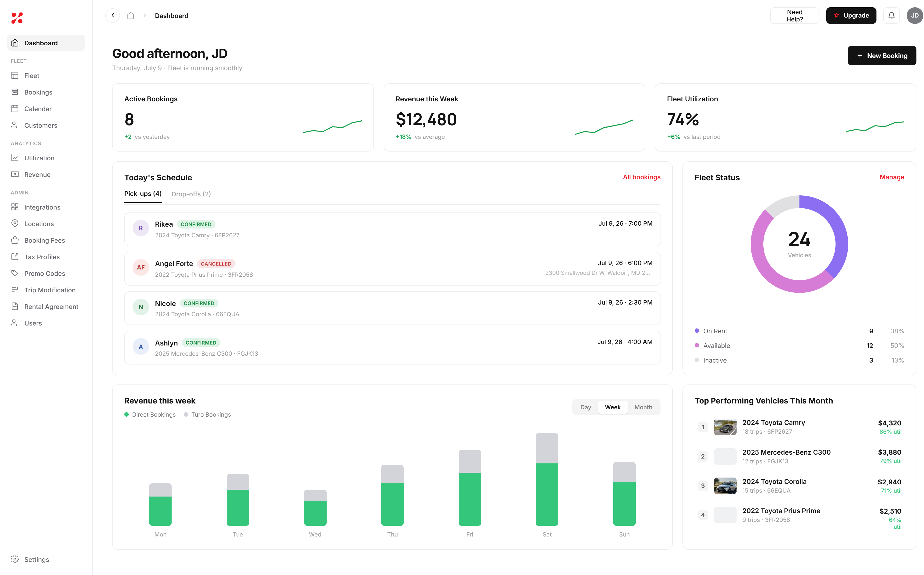The height and width of the screenshot is (575, 924).
Task: Open Customers in the sidebar
Action: click(x=46, y=125)
